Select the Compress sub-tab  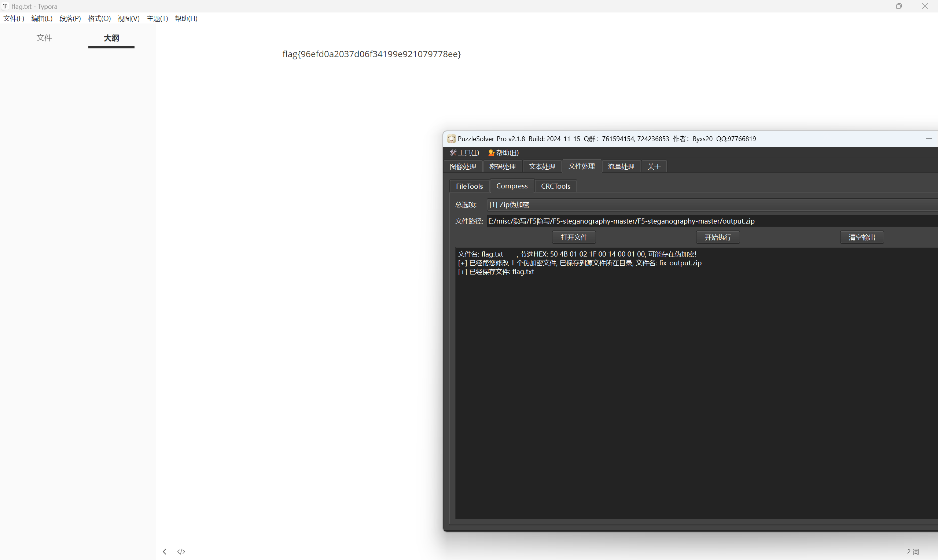[x=512, y=186]
